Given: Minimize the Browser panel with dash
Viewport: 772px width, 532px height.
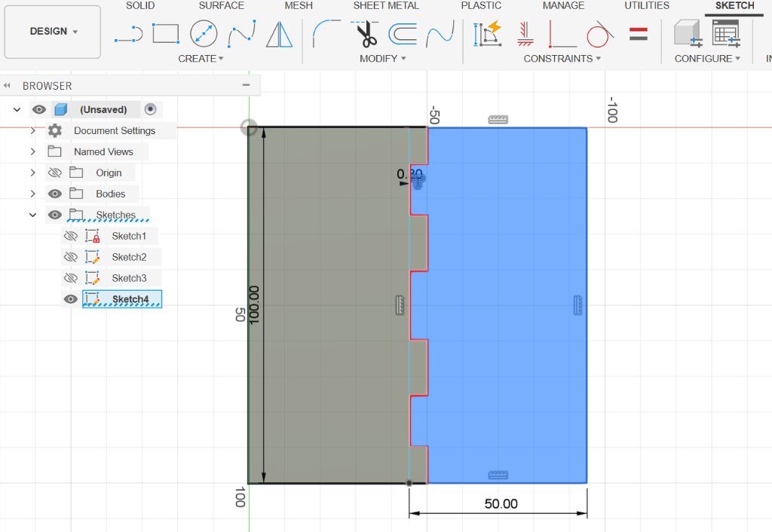Looking at the screenshot, I should [247, 85].
